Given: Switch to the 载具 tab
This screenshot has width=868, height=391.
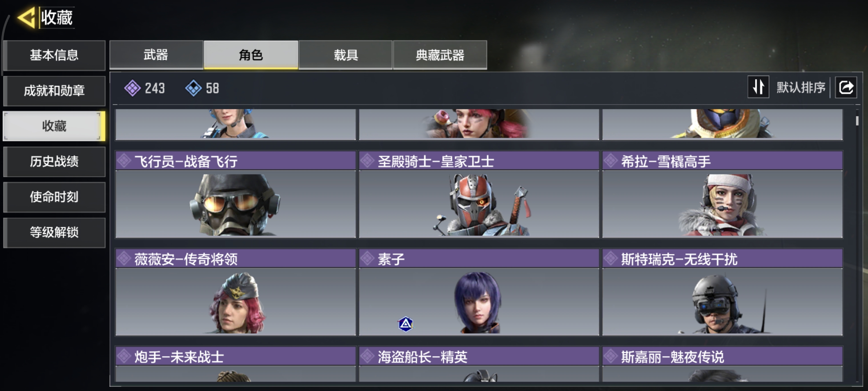Looking at the screenshot, I should tap(345, 55).
